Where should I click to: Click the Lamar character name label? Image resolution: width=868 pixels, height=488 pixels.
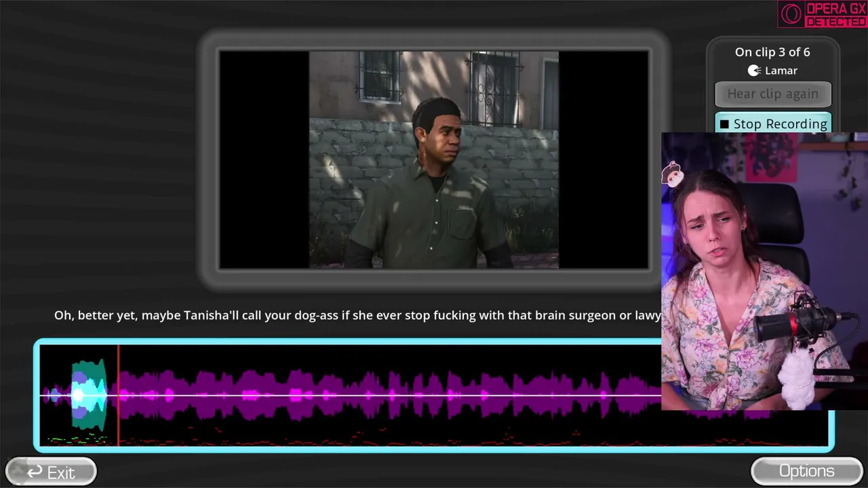tap(781, 70)
